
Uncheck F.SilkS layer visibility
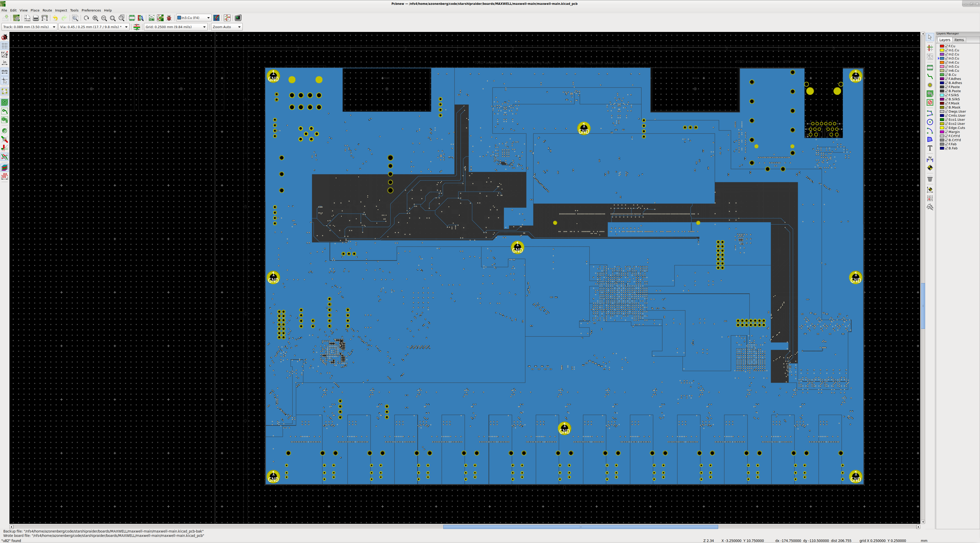pos(946,95)
